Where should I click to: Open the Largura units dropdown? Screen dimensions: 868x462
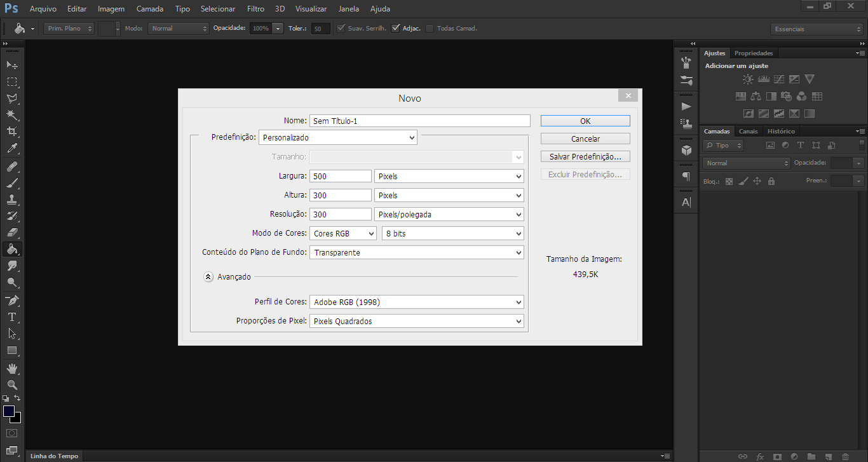point(449,176)
